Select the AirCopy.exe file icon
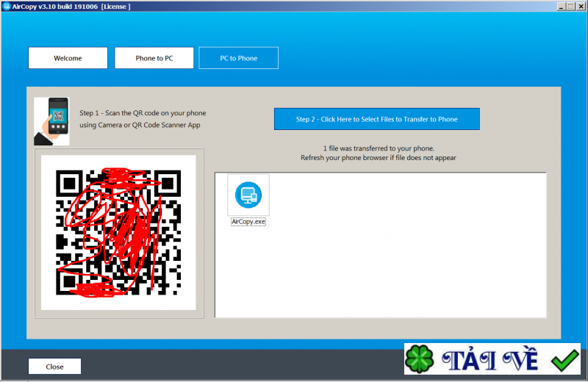The height and width of the screenshot is (382, 588). 248,195
